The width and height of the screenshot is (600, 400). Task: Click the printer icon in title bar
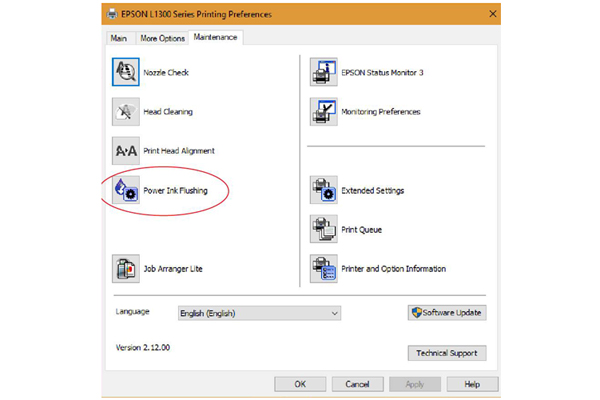pos(112,14)
